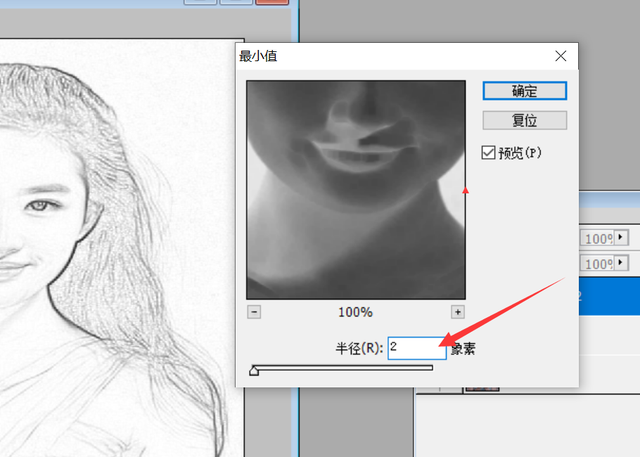The image size is (640, 457).
Task: Click the radius slider handle
Action: pyautogui.click(x=254, y=370)
